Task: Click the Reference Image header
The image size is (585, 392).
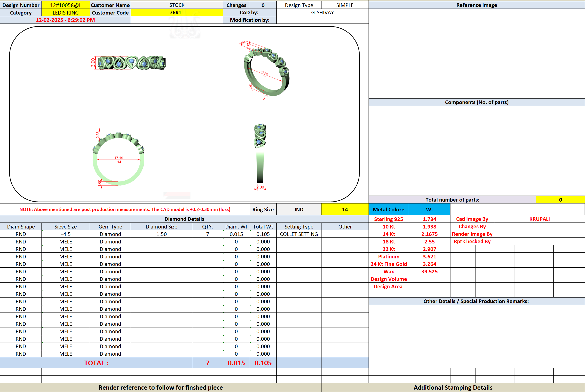Action: coord(477,5)
